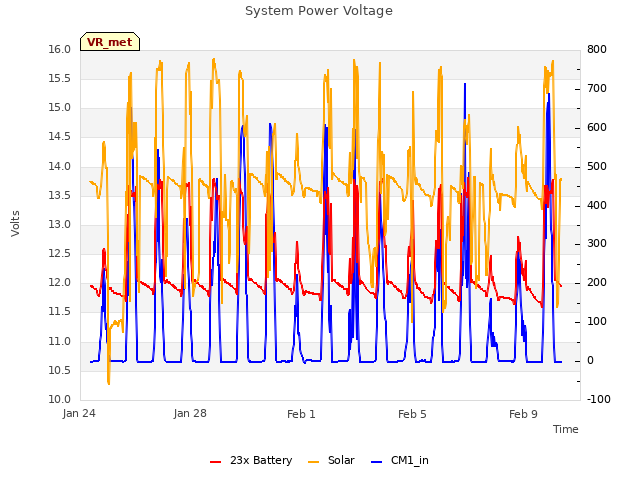Click the Jan 24 date tick label
Image resolution: width=640 pixels, height=480 pixels.
pyautogui.click(x=79, y=414)
